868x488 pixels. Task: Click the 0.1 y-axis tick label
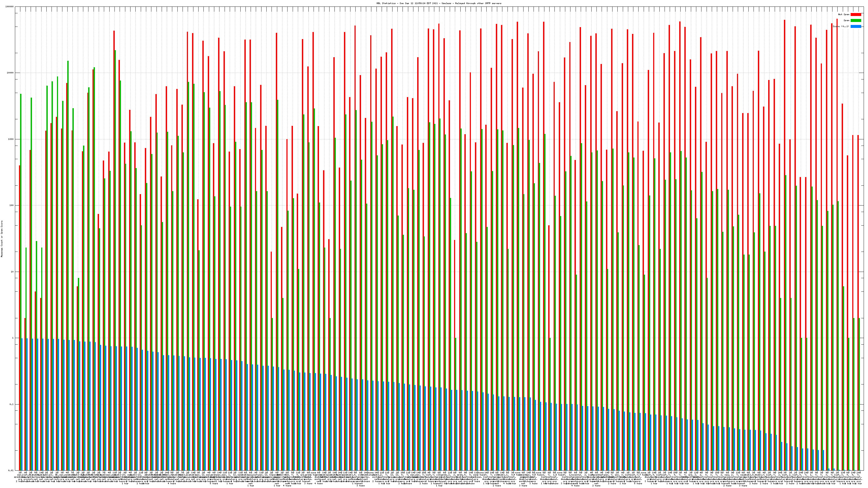coord(12,404)
